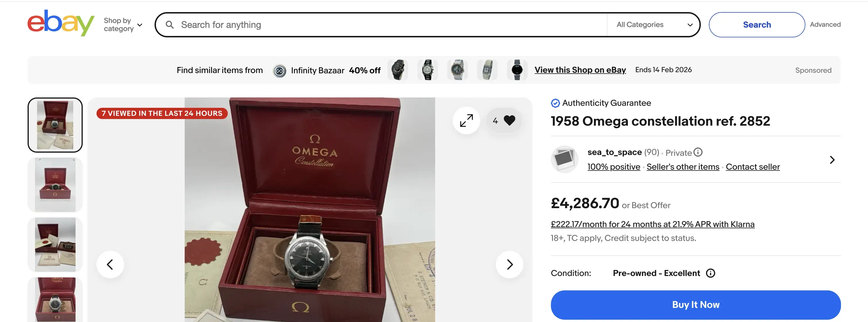Add item to watchlist with heart icon
This screenshot has width=868, height=322.
[x=509, y=120]
